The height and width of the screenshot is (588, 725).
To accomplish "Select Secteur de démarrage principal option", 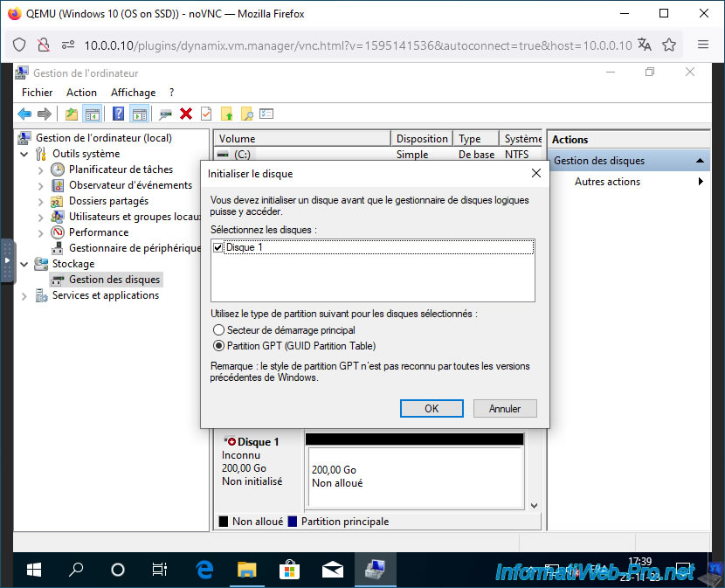I will pos(218,330).
